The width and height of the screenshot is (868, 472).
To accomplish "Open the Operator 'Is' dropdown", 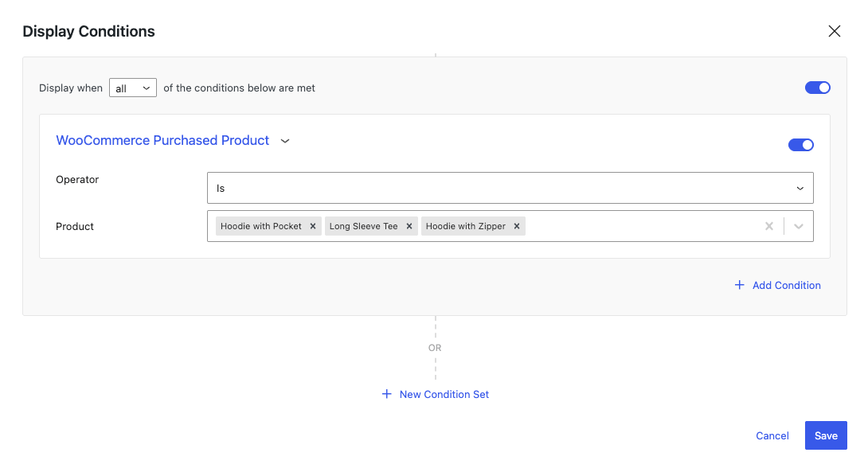I will pyautogui.click(x=510, y=188).
